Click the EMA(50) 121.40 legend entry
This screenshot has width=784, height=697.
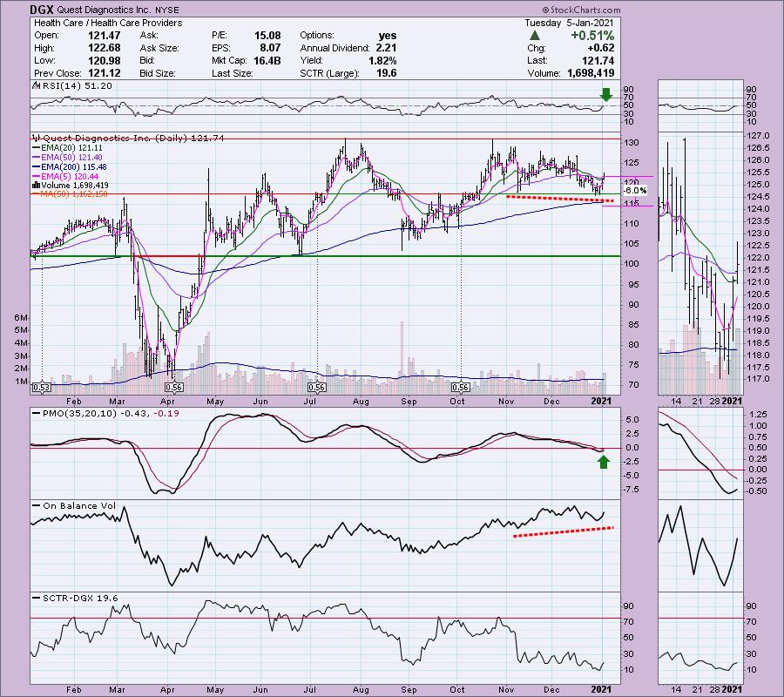click(x=74, y=158)
